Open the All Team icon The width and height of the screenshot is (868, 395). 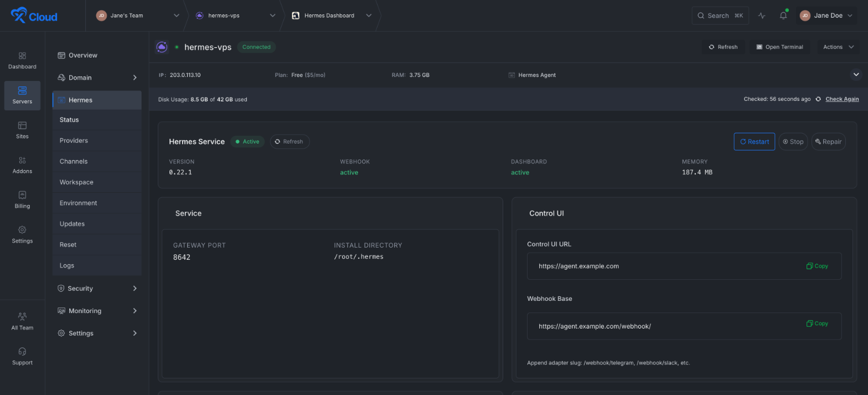point(22,317)
